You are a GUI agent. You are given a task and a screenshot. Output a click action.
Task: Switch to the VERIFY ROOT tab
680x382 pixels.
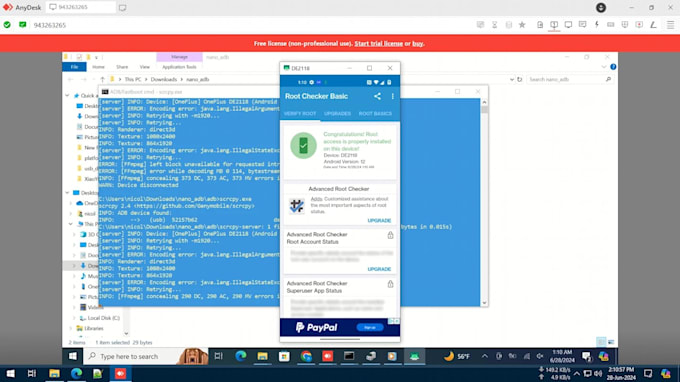click(x=300, y=114)
